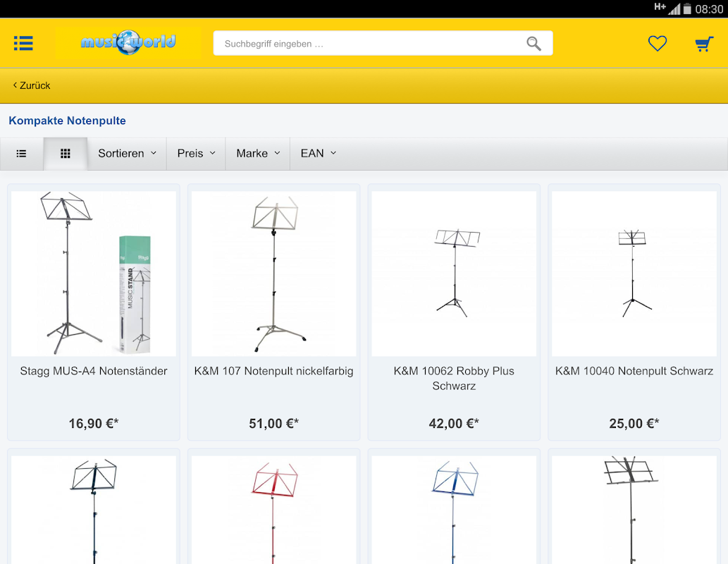728x564 pixels.
Task: Click the 25,00 € price
Action: coord(634,423)
